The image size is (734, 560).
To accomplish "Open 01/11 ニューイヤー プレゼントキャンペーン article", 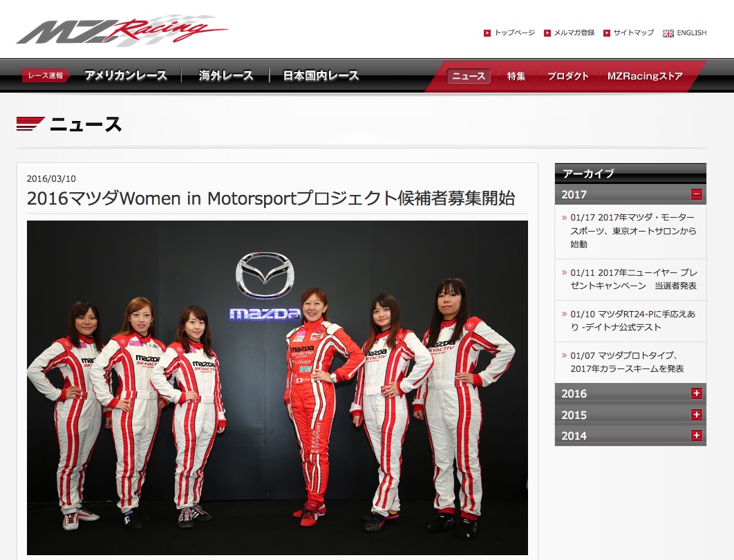I will (x=633, y=279).
